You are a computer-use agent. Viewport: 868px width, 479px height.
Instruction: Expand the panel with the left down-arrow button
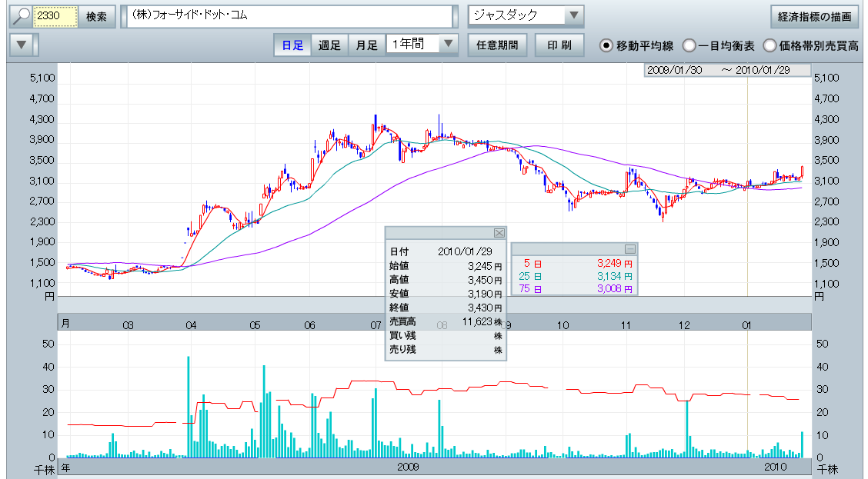pos(22,45)
